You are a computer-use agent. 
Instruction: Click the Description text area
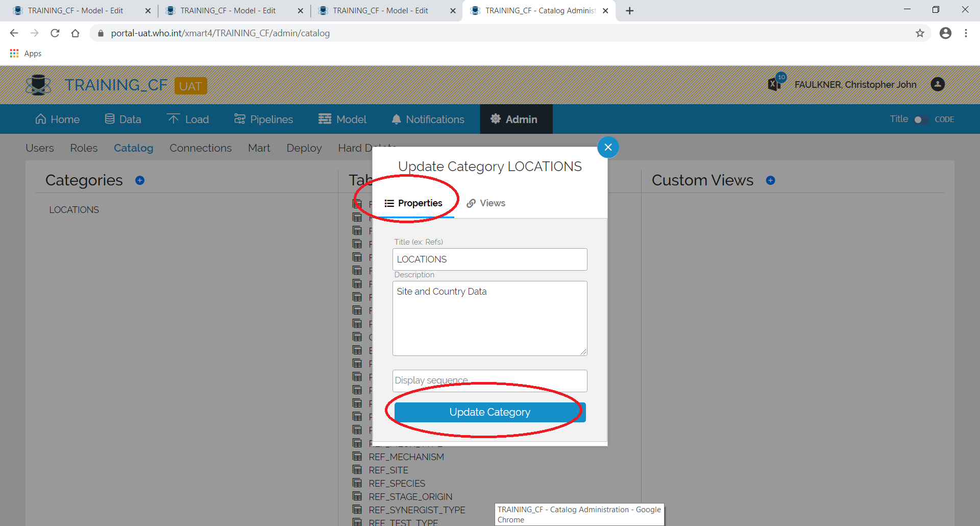point(490,318)
